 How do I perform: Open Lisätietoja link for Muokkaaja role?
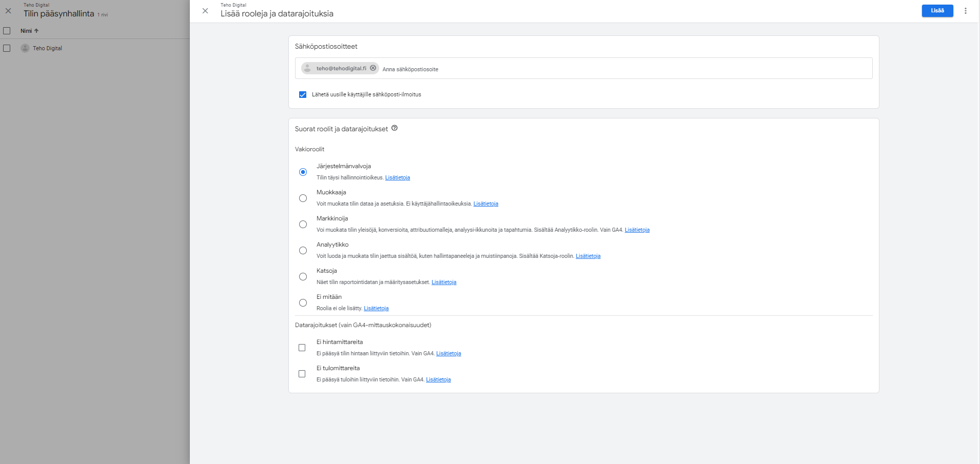click(x=485, y=204)
